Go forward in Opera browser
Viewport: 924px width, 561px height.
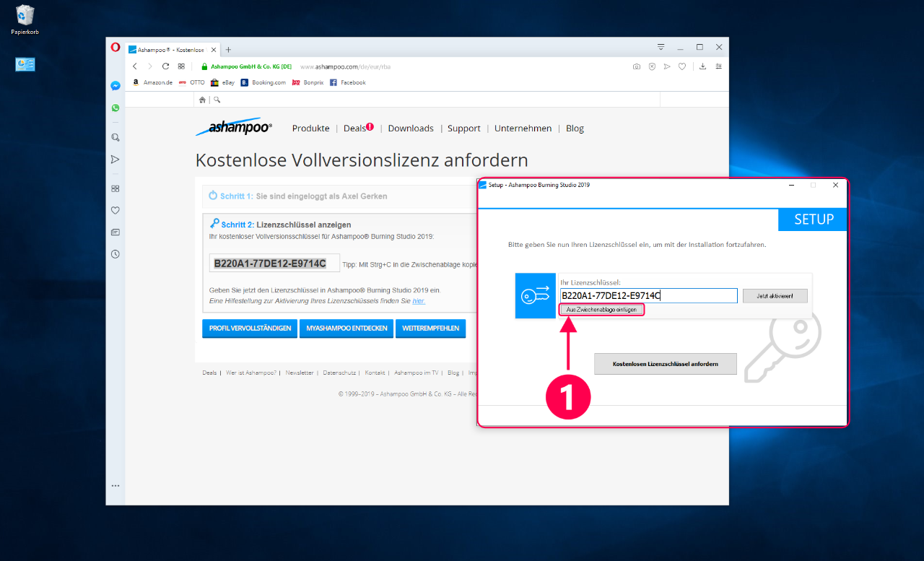click(x=150, y=66)
